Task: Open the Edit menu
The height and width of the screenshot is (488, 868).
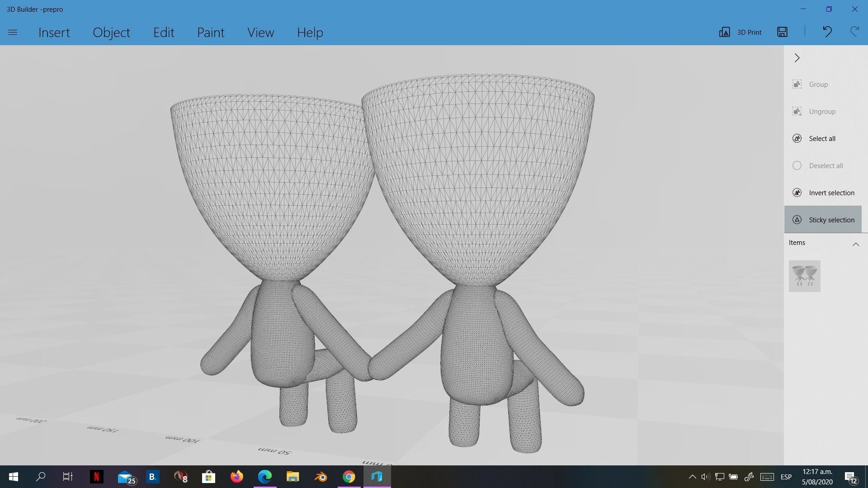Action: click(x=164, y=33)
